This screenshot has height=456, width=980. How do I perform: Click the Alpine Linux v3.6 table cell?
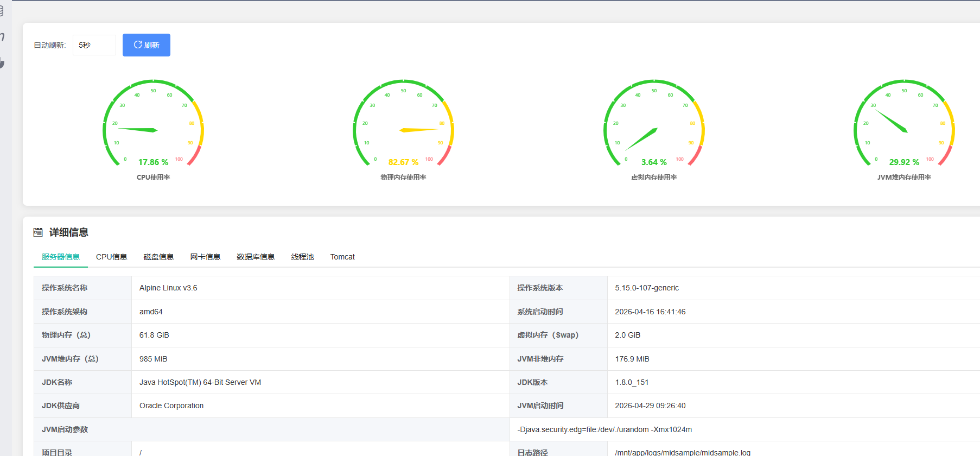click(x=168, y=288)
